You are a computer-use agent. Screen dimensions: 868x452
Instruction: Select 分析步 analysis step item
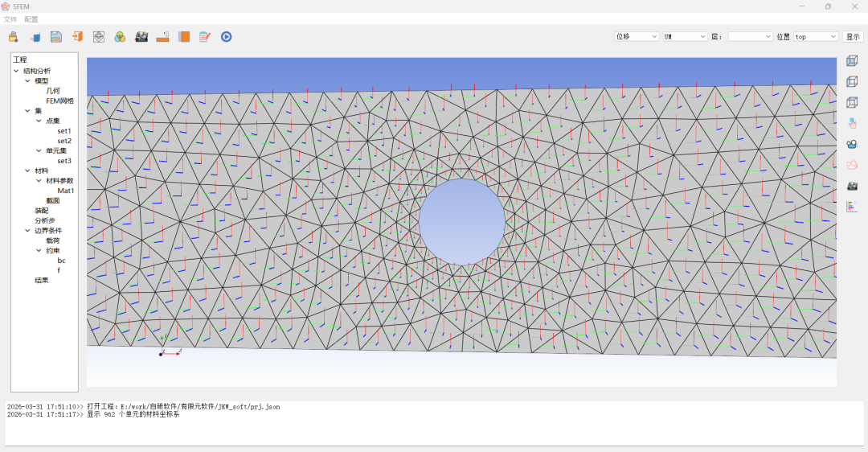45,220
